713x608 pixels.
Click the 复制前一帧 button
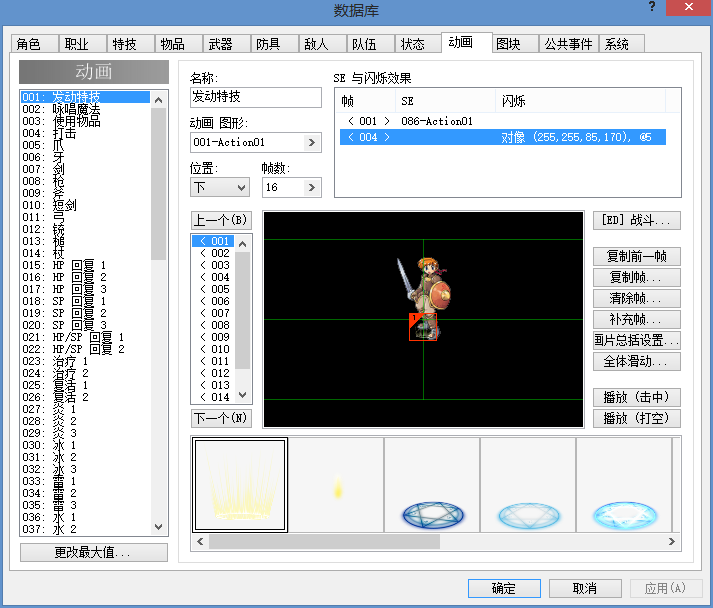(x=637, y=256)
